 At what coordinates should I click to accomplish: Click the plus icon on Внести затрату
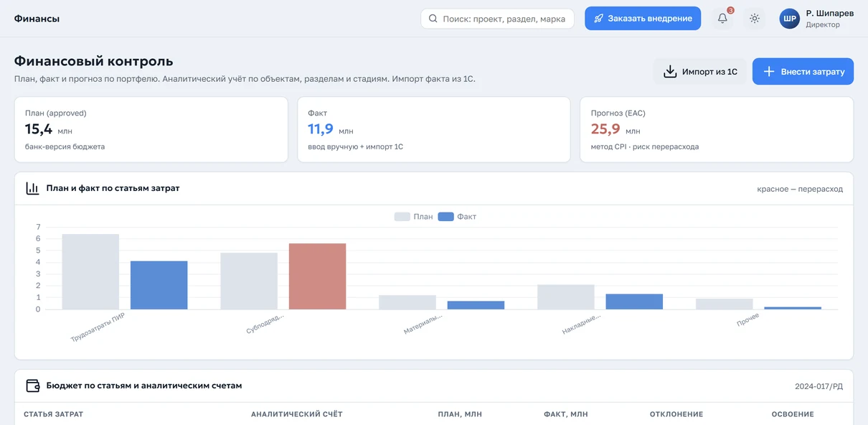tap(768, 72)
